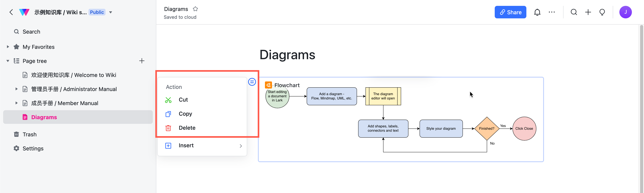The width and height of the screenshot is (644, 193).
Task: Click the Share button
Action: coord(510,12)
